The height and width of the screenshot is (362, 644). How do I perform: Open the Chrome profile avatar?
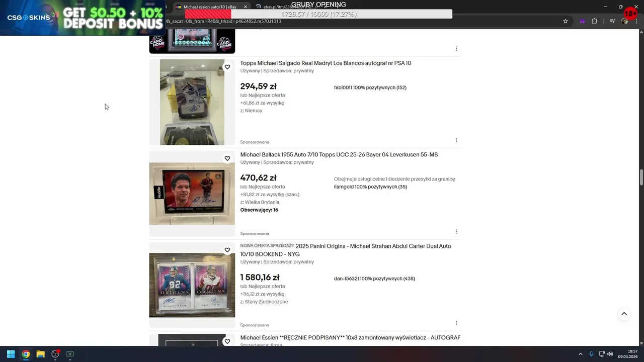coord(625,21)
